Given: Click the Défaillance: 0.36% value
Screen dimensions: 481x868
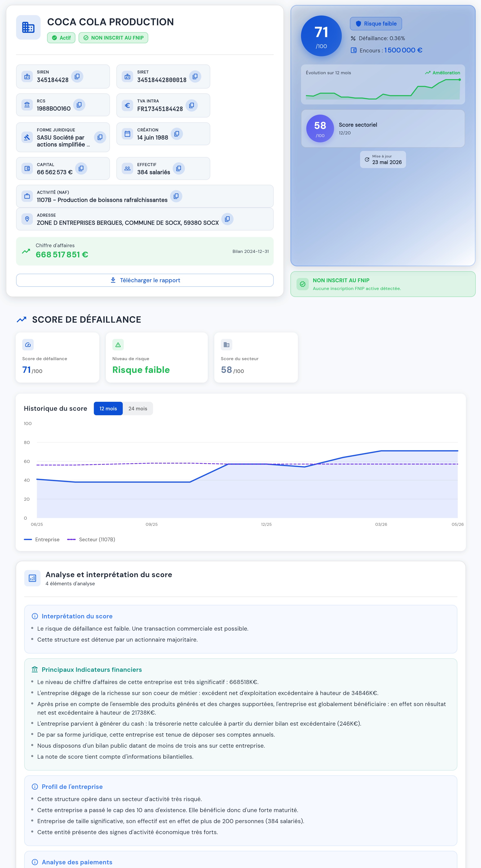Looking at the screenshot, I should point(382,38).
